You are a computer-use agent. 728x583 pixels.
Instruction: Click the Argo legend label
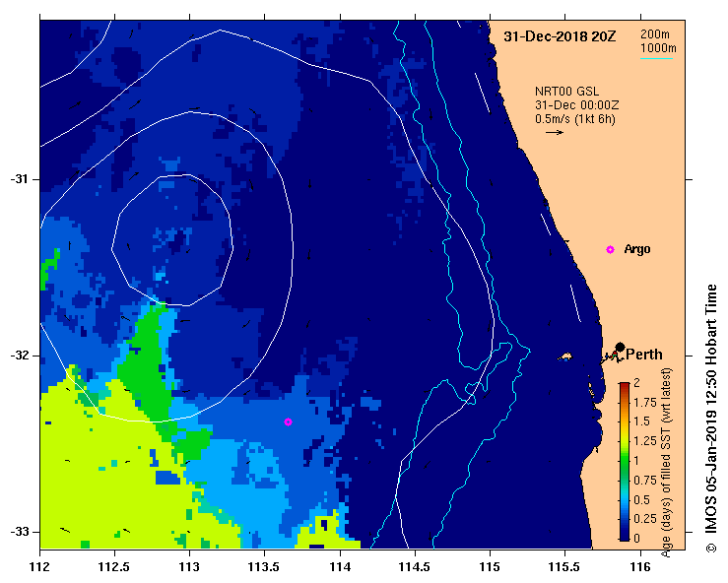click(637, 249)
